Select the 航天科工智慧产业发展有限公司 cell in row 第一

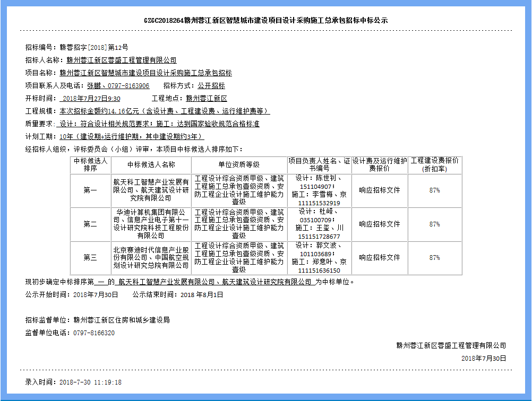coord(151,190)
